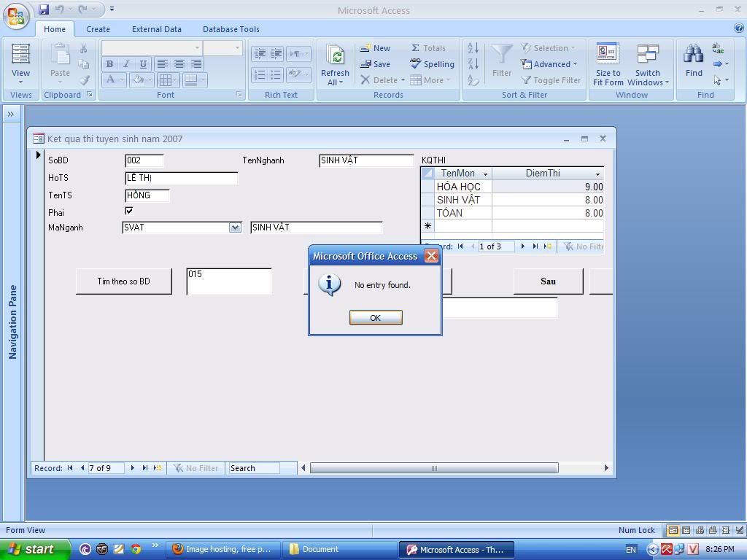The width and height of the screenshot is (747, 560).
Task: Open Customize Quick Access Toolbar dropdown
Action: pyautogui.click(x=112, y=9)
